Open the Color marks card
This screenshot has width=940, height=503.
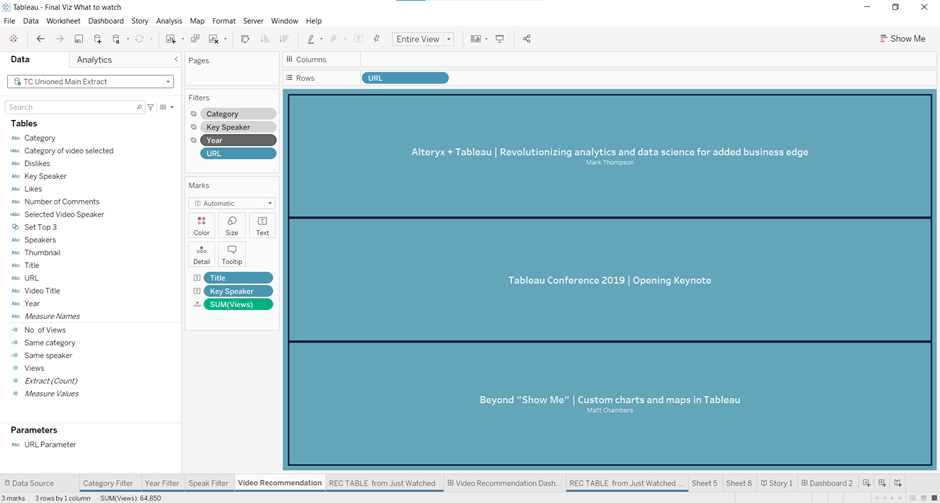202,225
